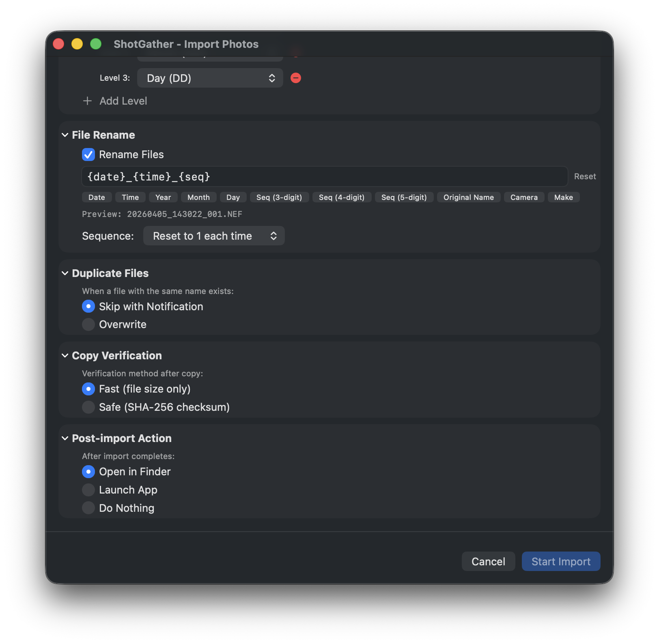Add the Camera token to the pattern
Screen dimensions: 659x644
click(523, 197)
